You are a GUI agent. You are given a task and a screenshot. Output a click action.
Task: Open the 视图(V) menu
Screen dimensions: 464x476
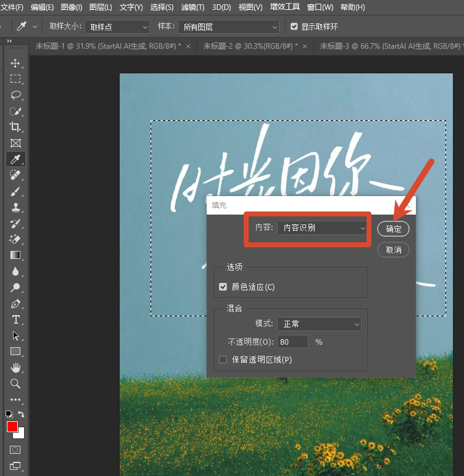point(251,7)
